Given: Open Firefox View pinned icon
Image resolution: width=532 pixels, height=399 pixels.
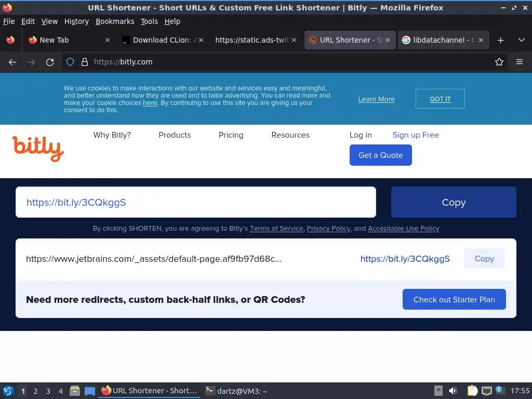Looking at the screenshot, I should click(10, 40).
